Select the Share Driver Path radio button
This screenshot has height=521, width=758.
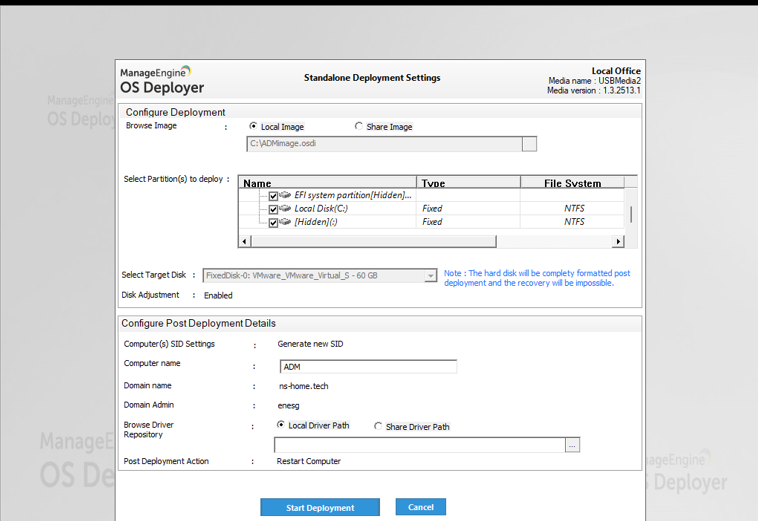click(378, 426)
